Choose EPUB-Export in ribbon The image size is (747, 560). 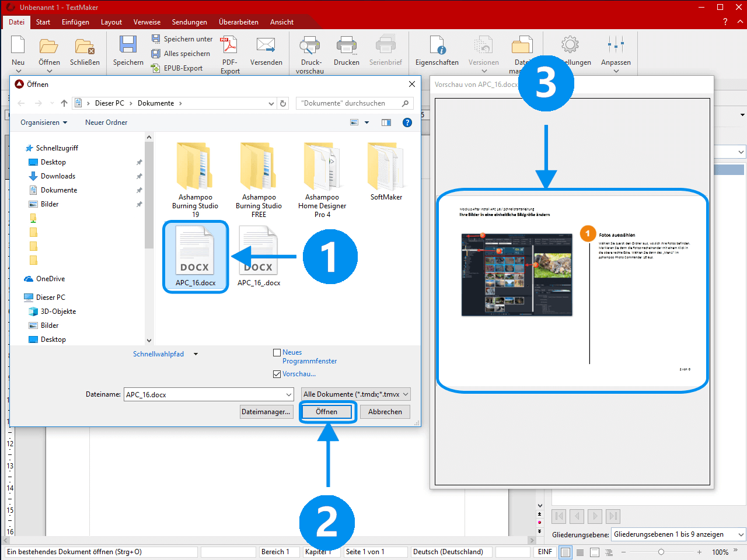pos(177,68)
